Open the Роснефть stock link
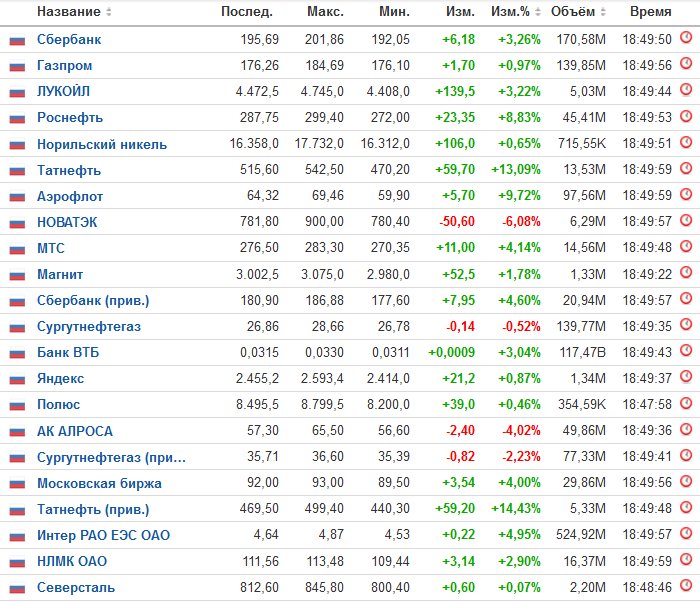The image size is (700, 603). click(x=70, y=117)
